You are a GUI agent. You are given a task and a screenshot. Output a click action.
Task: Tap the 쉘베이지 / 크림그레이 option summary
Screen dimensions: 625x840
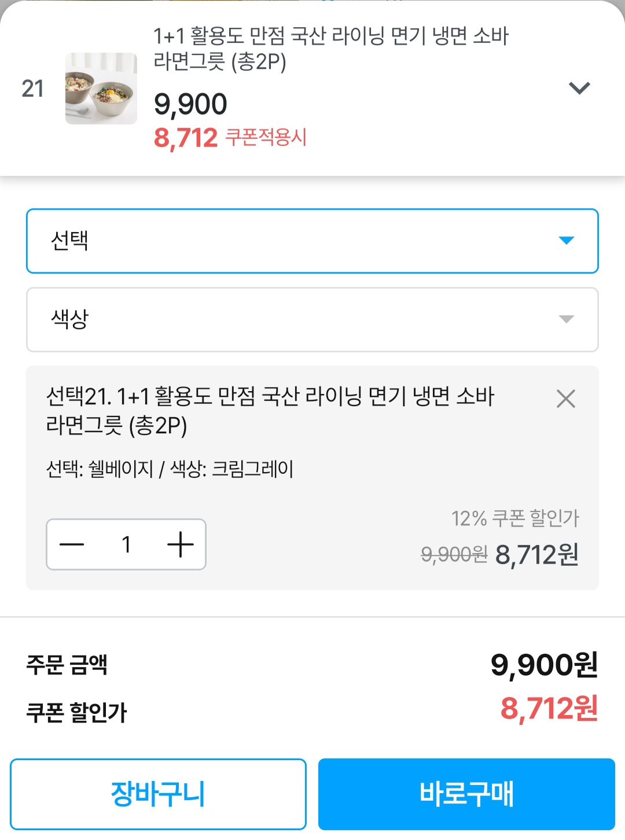pos(170,469)
